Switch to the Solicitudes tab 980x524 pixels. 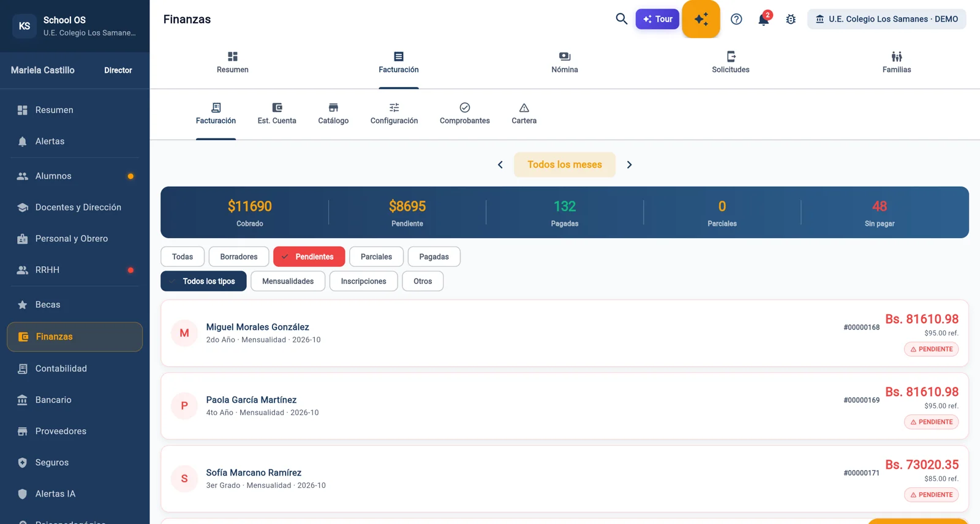[x=731, y=62]
